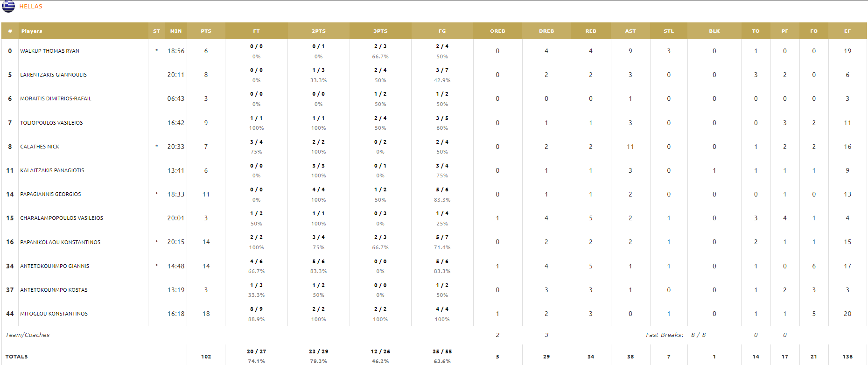Sort table by PTS column header
868x365 pixels.
(x=206, y=31)
